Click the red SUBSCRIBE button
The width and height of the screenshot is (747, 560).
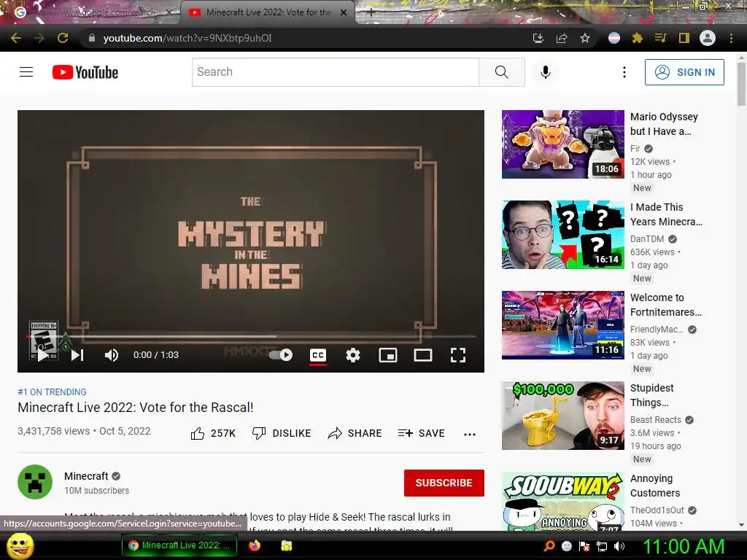pyautogui.click(x=444, y=483)
